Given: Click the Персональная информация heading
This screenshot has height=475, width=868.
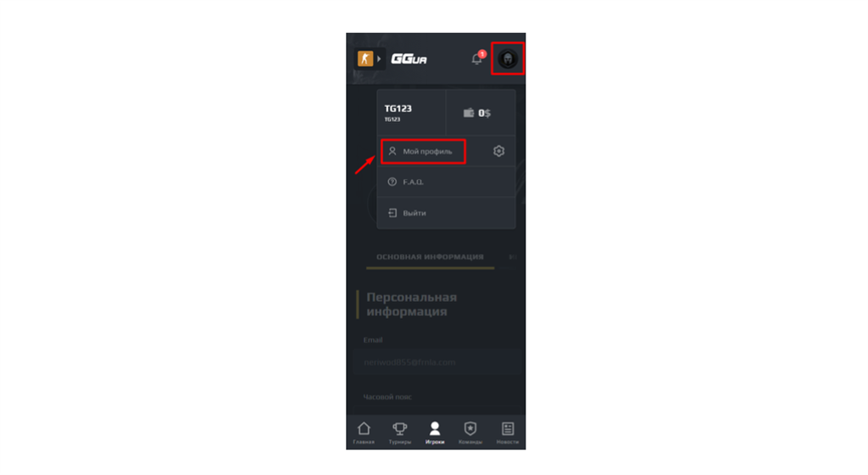Looking at the screenshot, I should (412, 305).
